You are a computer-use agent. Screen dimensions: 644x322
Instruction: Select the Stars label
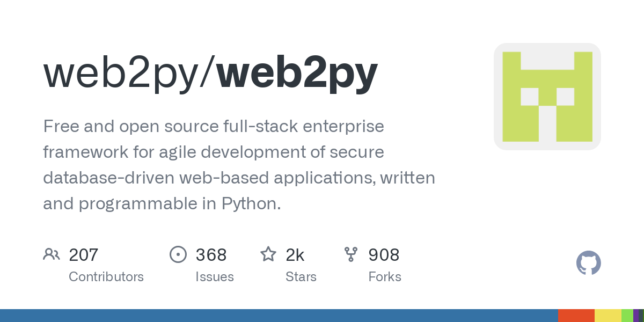pos(301,277)
